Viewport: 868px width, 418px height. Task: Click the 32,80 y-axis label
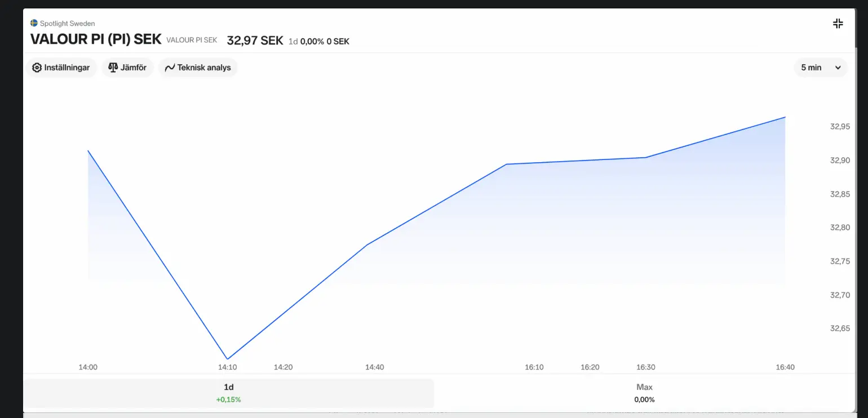pos(840,228)
